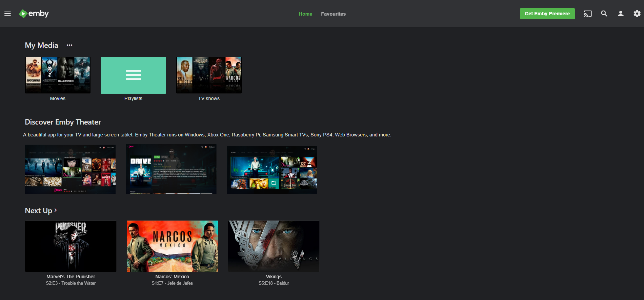
Task: Play the Vikings card image
Action: tap(274, 246)
